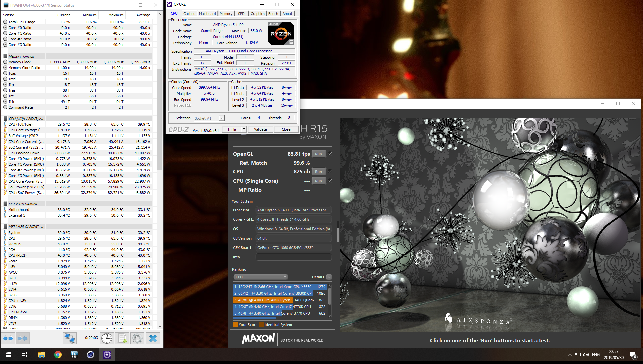Switch to Bench tab in CPU-Z

(x=273, y=14)
